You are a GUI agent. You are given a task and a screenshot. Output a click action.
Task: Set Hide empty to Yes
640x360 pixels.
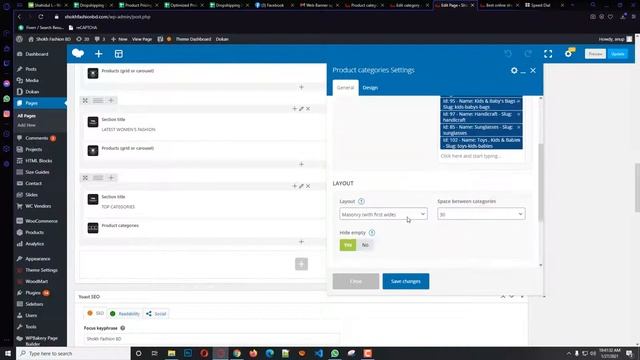coord(348,245)
